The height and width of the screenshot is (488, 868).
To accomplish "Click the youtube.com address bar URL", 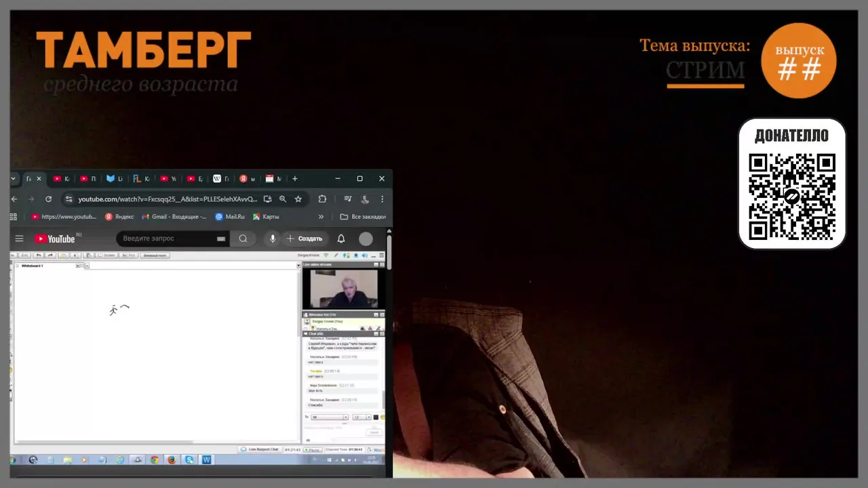I will click(x=167, y=199).
